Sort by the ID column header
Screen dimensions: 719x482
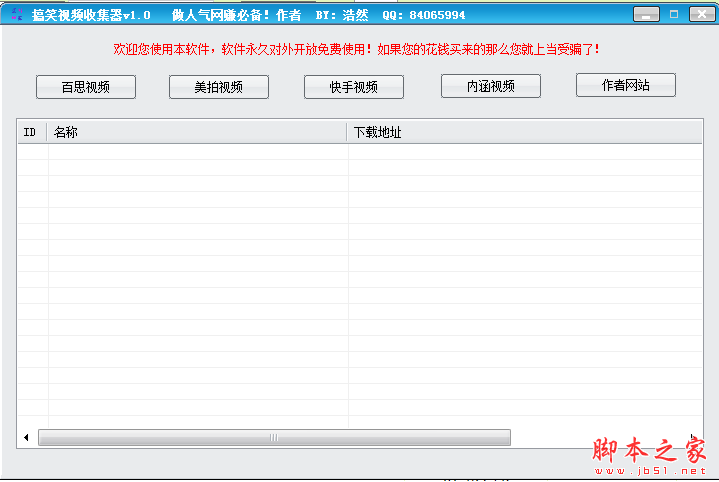click(31, 132)
